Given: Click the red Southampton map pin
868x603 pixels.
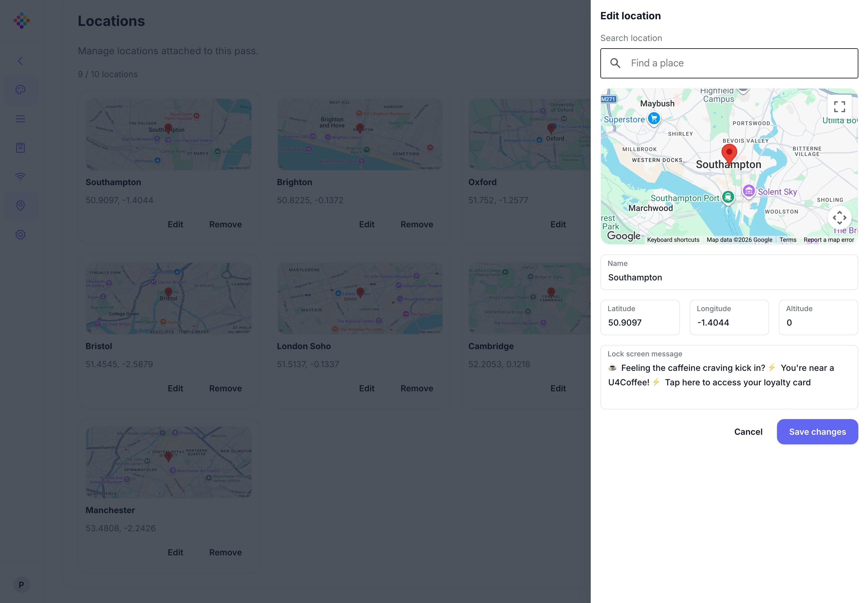Looking at the screenshot, I should click(x=729, y=154).
